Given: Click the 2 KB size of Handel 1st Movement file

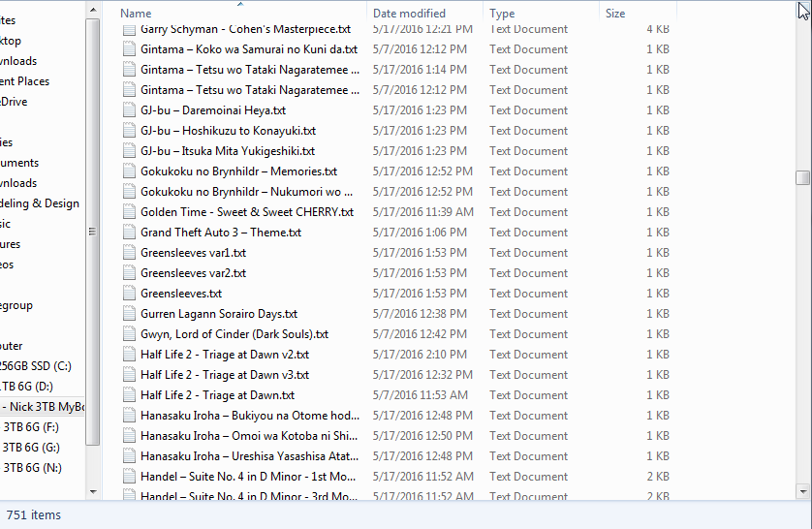Looking at the screenshot, I should pyautogui.click(x=658, y=477).
